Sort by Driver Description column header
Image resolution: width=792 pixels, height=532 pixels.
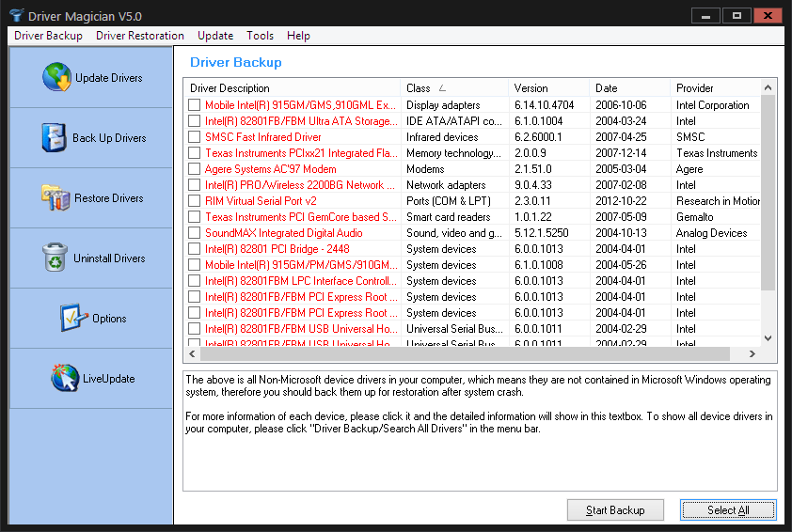[292, 87]
